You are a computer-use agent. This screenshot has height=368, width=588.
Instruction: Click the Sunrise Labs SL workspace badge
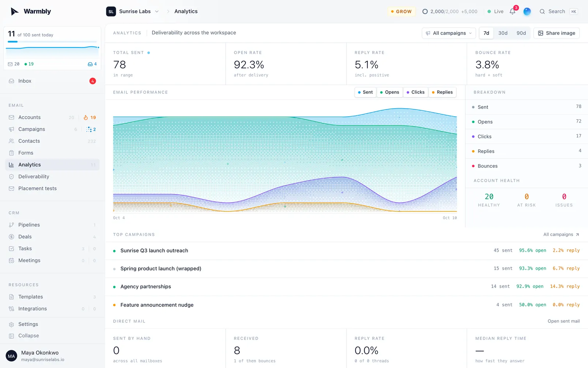[111, 11]
